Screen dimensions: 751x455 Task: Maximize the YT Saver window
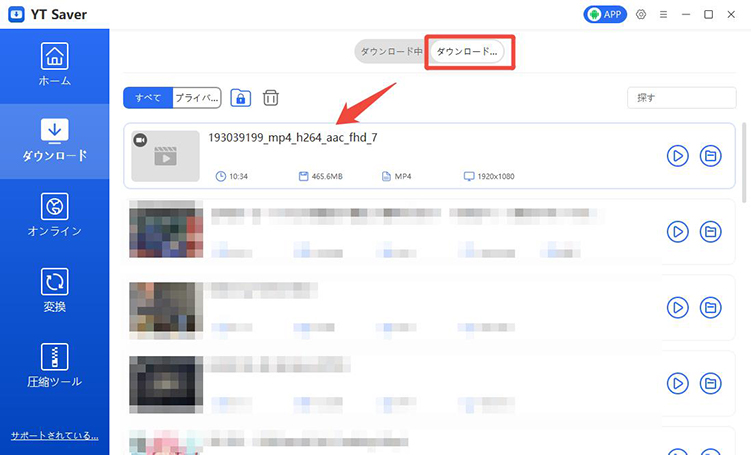tap(708, 14)
